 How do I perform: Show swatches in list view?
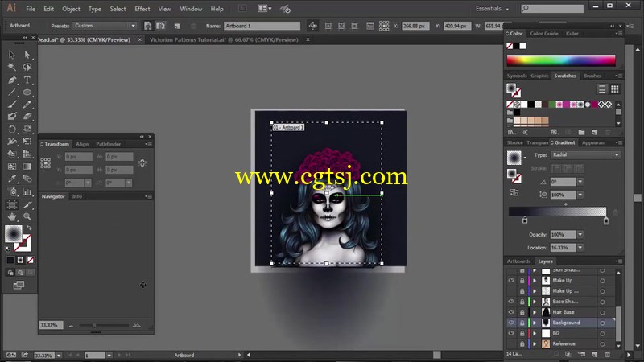601,89
